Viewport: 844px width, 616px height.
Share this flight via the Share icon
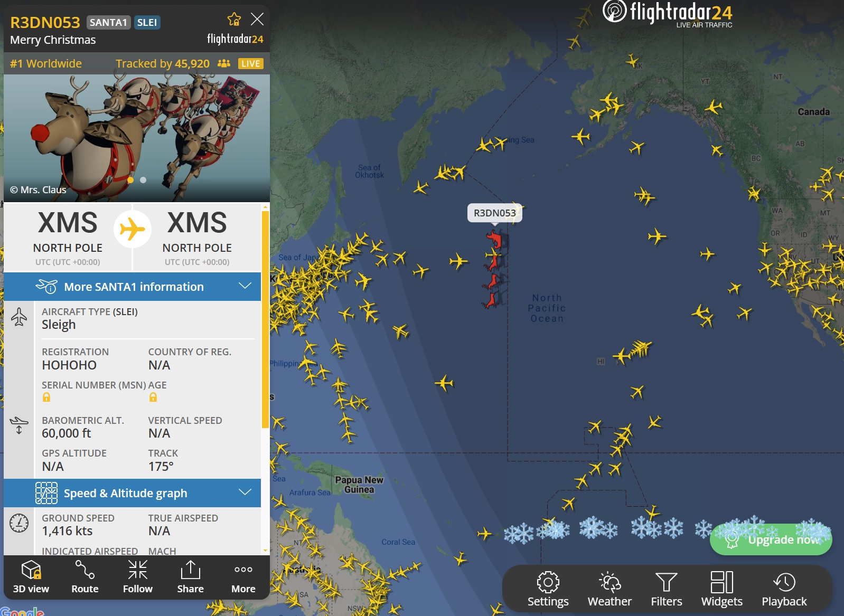pos(190,577)
